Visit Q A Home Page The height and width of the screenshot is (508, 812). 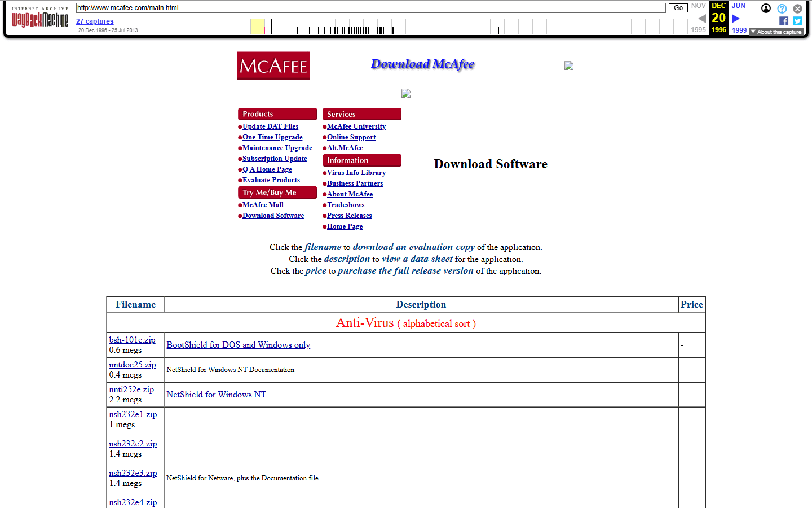pos(267,169)
